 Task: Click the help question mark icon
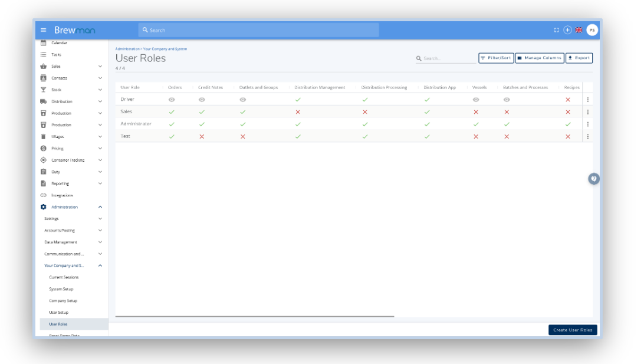pos(593,179)
